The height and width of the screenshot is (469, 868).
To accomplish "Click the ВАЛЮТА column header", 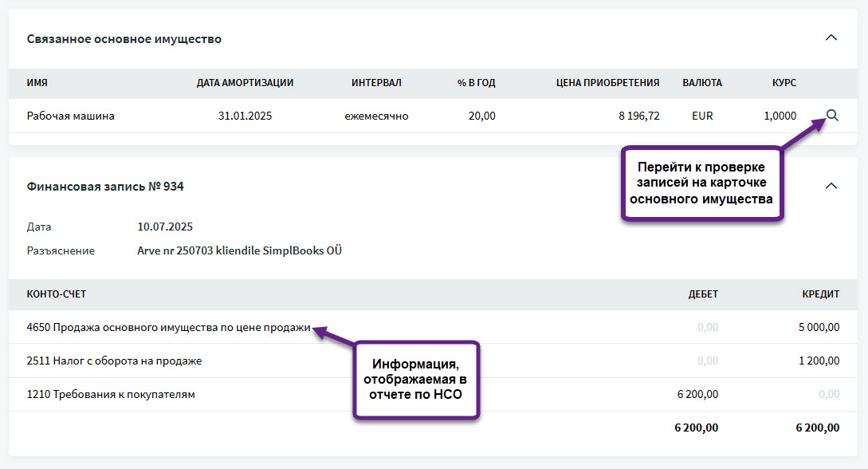I will point(702,83).
